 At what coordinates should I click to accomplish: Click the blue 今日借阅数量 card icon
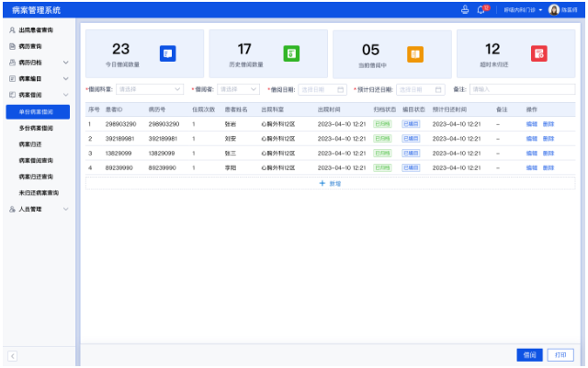pos(167,53)
